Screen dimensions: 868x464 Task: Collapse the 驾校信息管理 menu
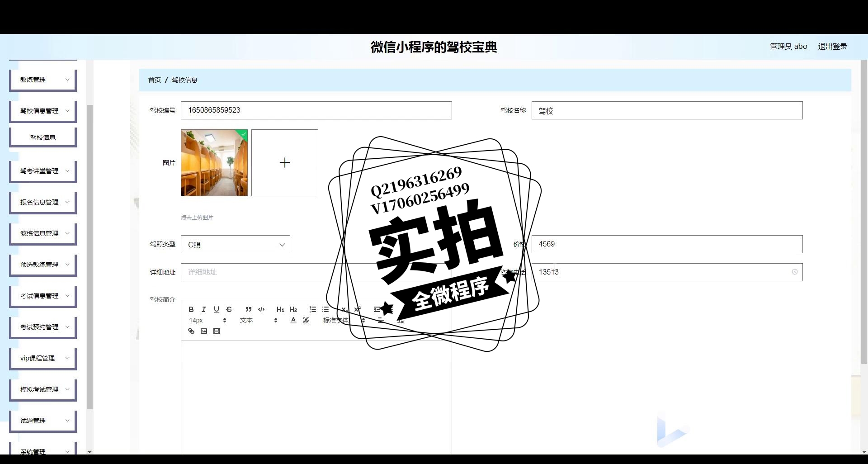pyautogui.click(x=43, y=111)
